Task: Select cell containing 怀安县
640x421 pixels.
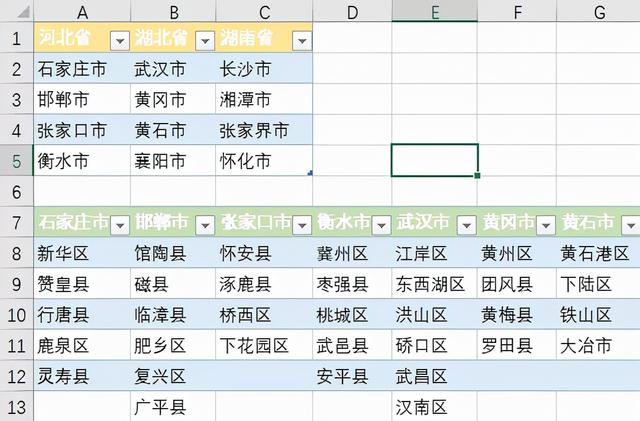Action: pos(264,253)
